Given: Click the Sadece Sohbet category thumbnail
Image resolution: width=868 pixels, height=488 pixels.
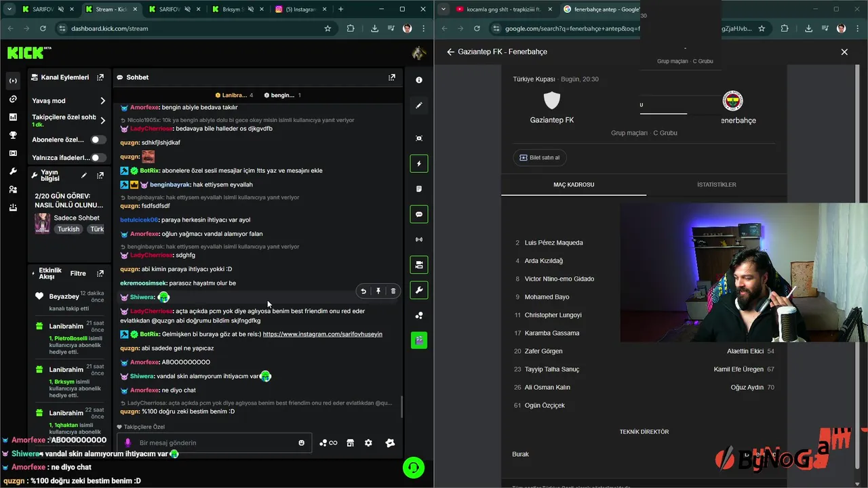Looking at the screenshot, I should pyautogui.click(x=42, y=224).
